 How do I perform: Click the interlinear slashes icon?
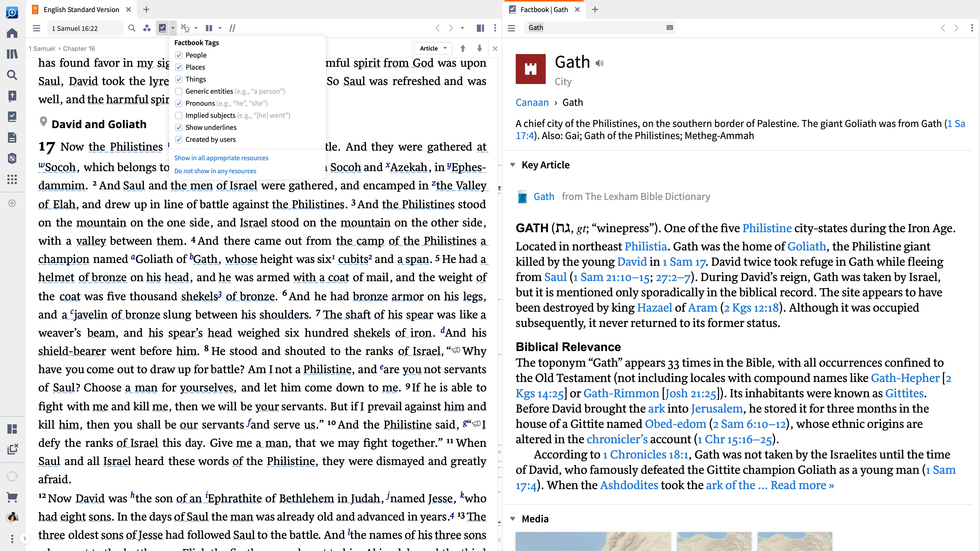[x=232, y=28]
